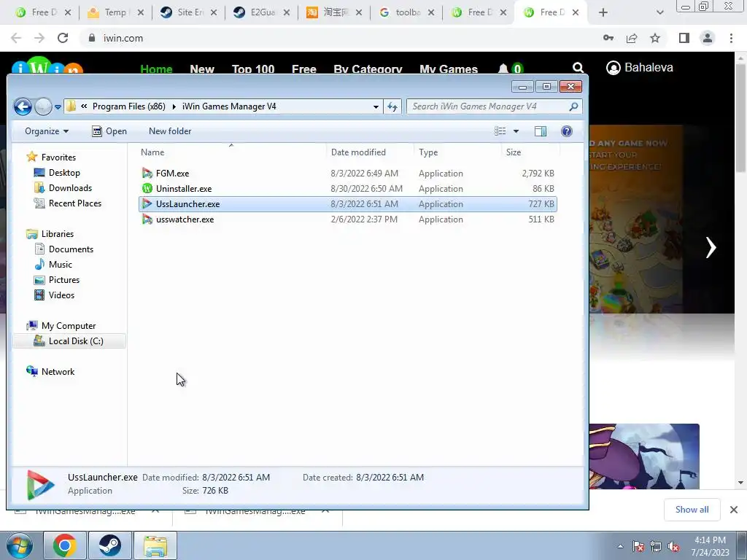Click Program Files (x86) in the breadcrumb
The width and height of the screenshot is (747, 560).
[x=128, y=106]
